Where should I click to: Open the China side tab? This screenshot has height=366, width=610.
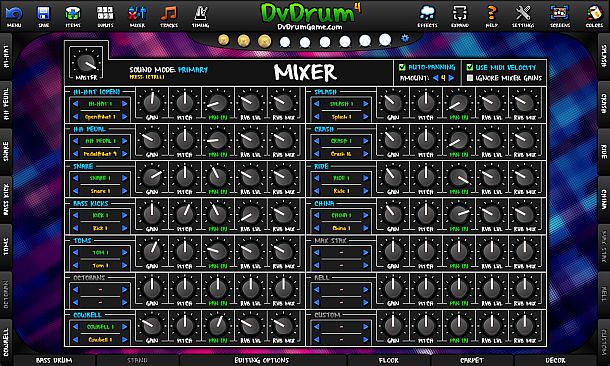(604, 199)
